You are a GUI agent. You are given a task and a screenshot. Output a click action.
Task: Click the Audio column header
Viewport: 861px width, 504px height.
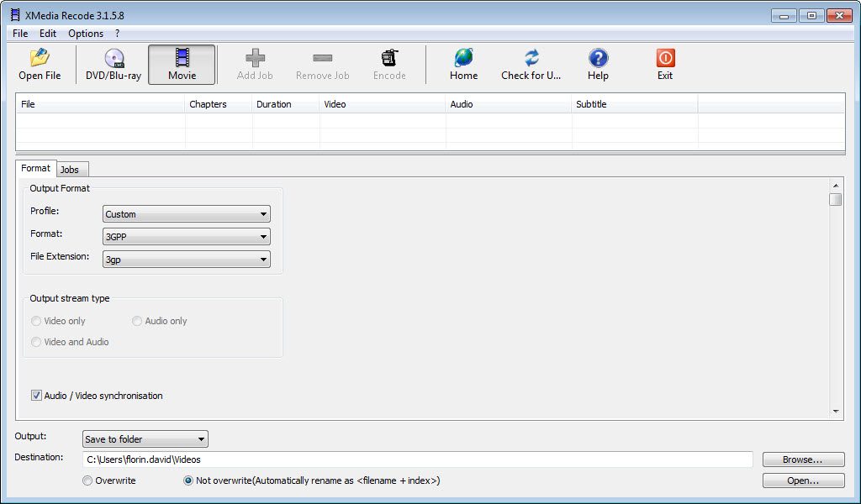coord(509,104)
